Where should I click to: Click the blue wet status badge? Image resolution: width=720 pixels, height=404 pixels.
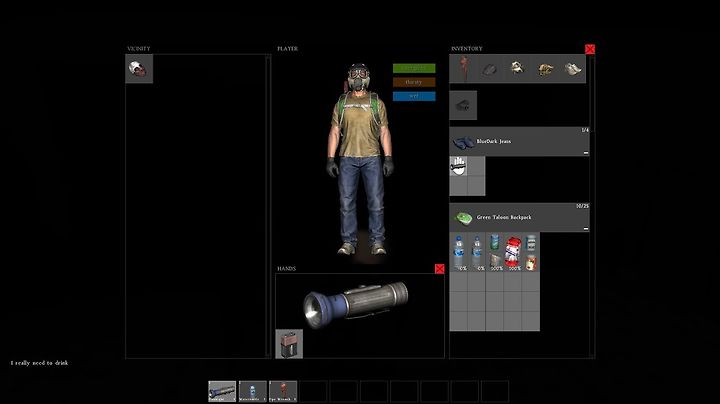414,96
